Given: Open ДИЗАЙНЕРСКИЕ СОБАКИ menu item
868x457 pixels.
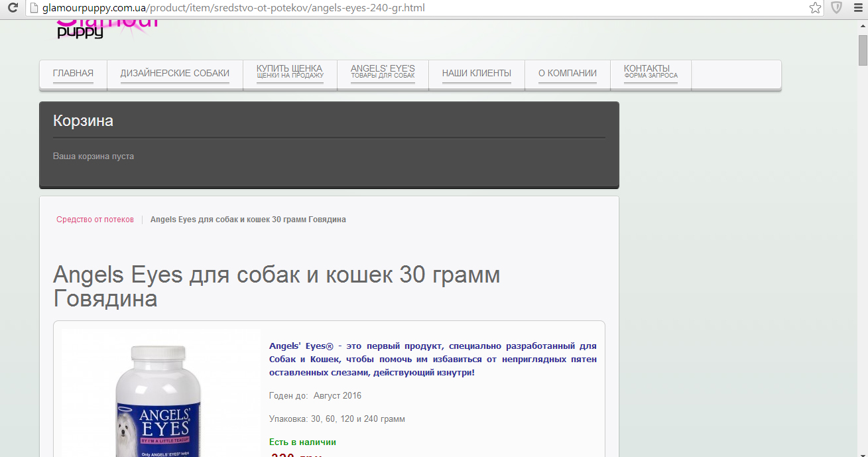Looking at the screenshot, I should click(x=175, y=74).
